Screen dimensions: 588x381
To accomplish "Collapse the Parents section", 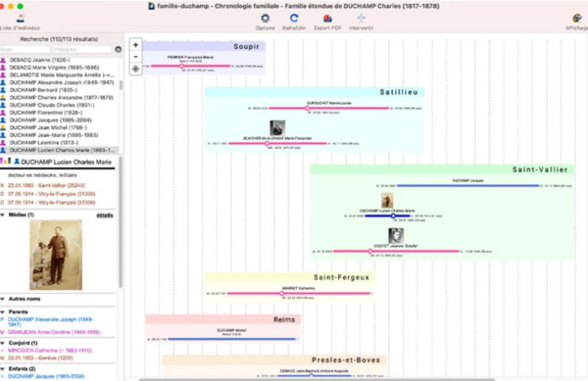I will (3, 312).
